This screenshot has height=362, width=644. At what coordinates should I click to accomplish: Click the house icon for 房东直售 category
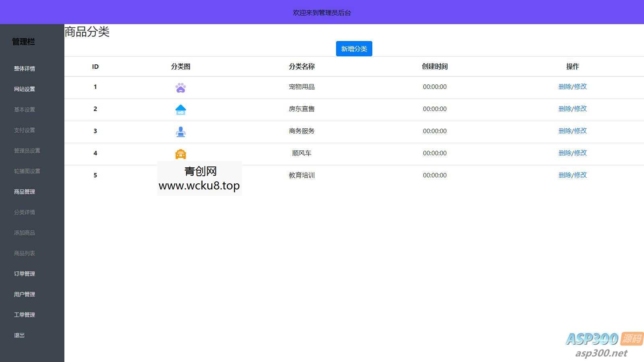(181, 109)
